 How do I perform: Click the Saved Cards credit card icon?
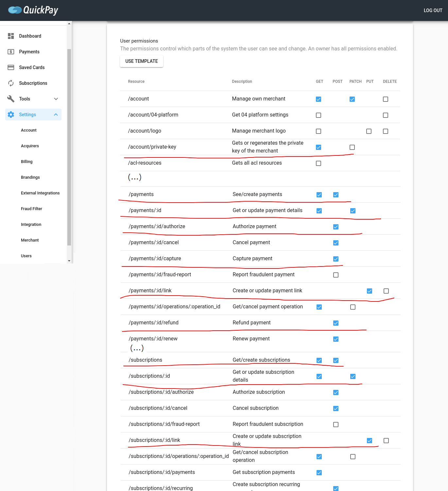(11, 67)
